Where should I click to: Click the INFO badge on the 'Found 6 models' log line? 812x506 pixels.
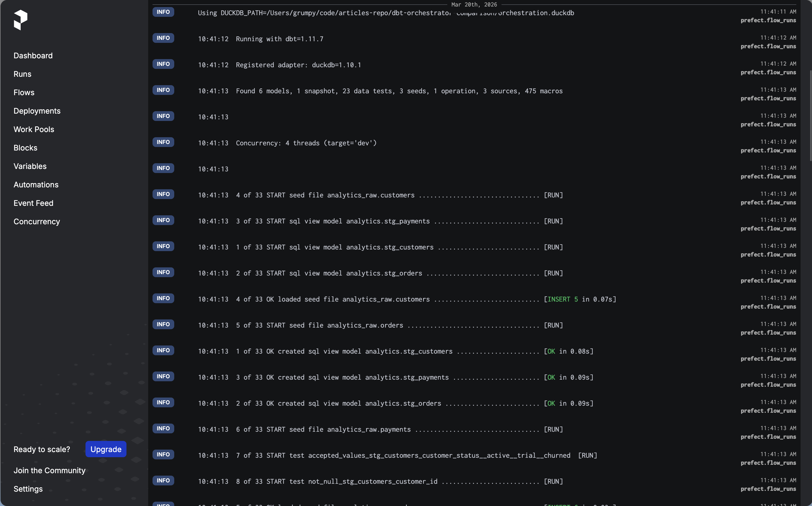[x=163, y=90]
